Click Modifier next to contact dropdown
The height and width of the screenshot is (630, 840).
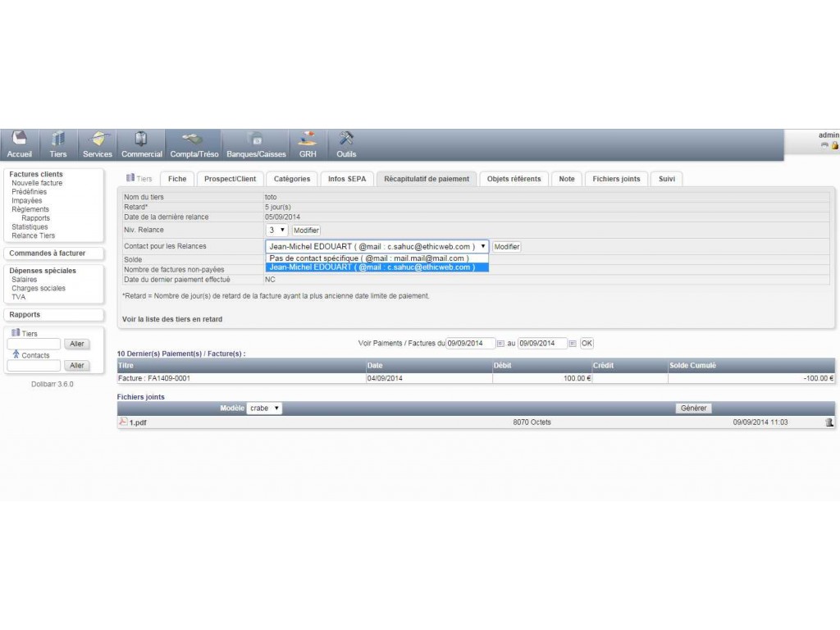click(507, 247)
